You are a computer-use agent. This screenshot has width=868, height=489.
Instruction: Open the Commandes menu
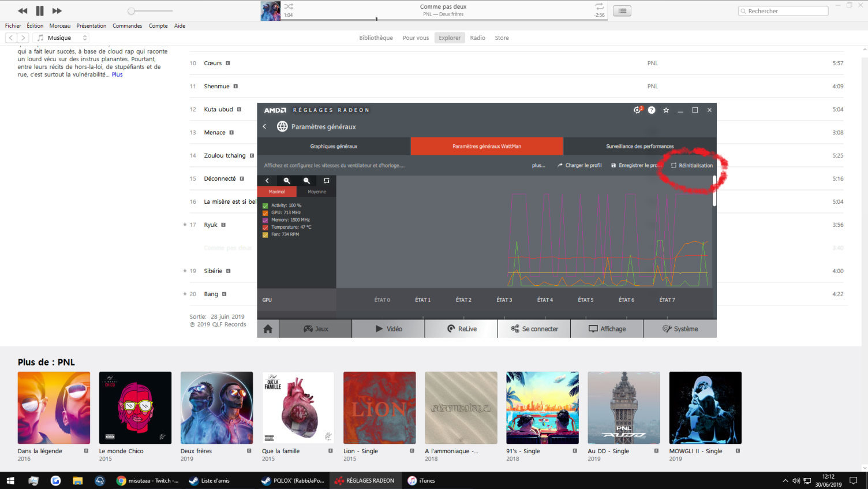(x=128, y=26)
